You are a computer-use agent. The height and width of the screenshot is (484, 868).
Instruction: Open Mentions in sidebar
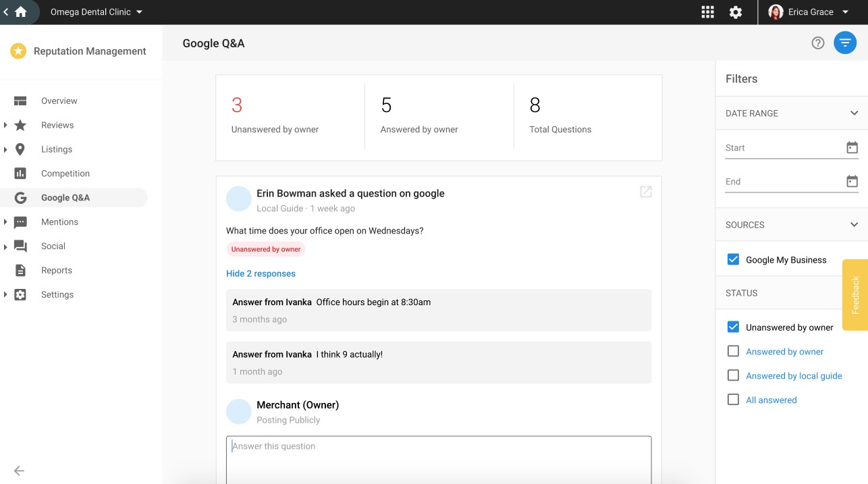pyautogui.click(x=59, y=222)
